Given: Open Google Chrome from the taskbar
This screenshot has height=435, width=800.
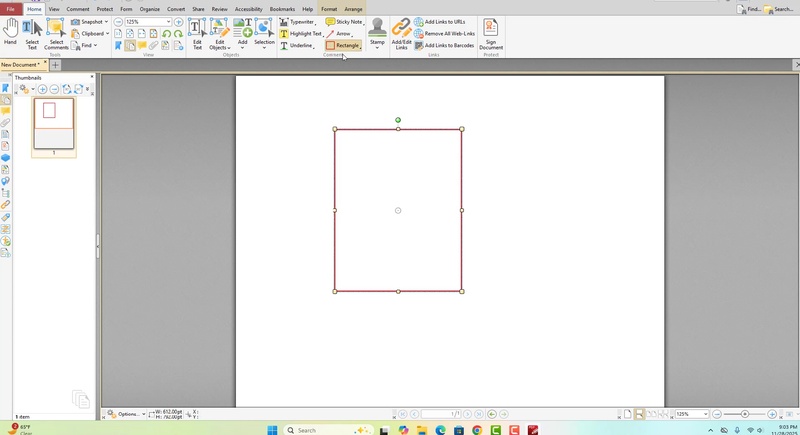Looking at the screenshot, I should click(477, 430).
